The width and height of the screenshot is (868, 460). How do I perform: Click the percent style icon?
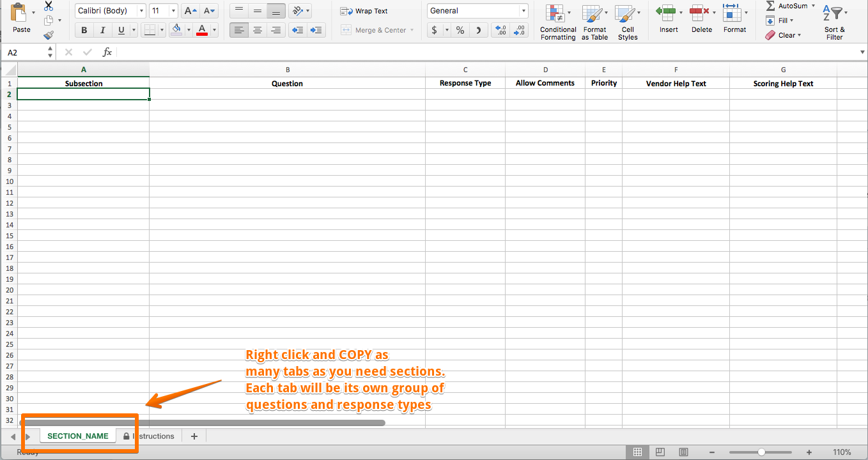click(460, 30)
